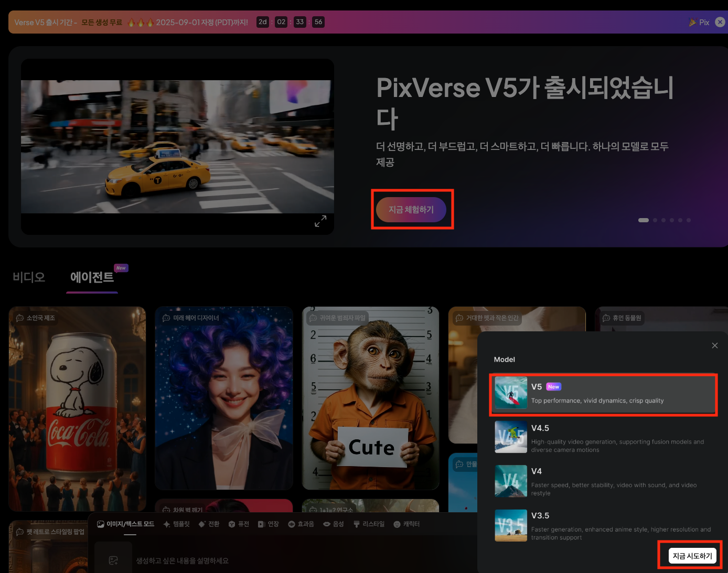Open the 에이전트 tab
This screenshot has height=573, width=728.
click(92, 278)
